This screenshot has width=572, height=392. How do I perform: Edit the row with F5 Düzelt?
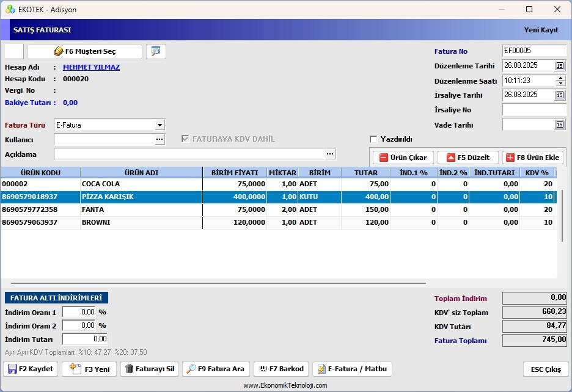pyautogui.click(x=468, y=158)
